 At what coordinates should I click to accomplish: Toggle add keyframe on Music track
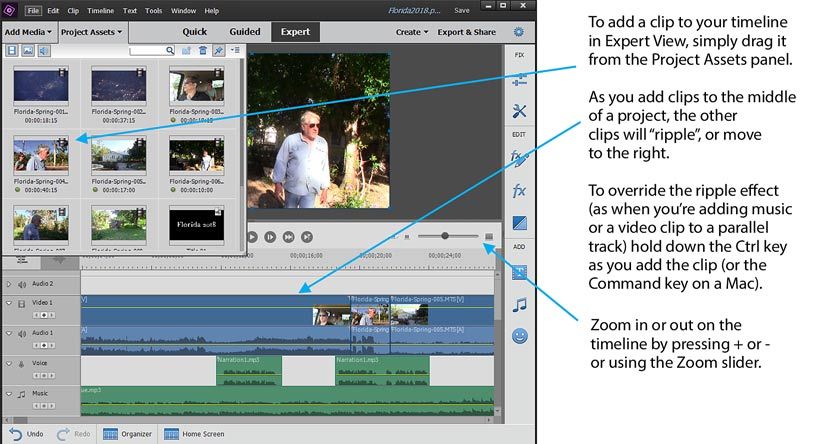(44, 406)
